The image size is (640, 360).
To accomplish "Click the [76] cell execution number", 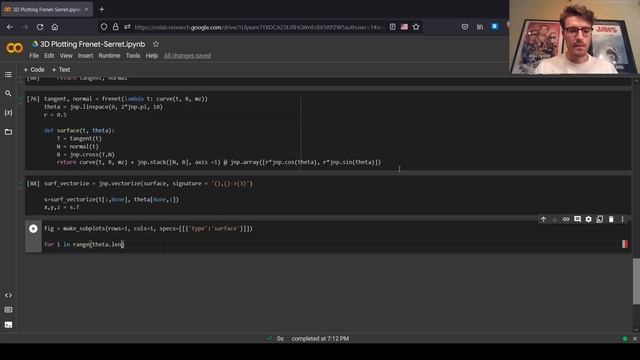I will (x=33, y=99).
